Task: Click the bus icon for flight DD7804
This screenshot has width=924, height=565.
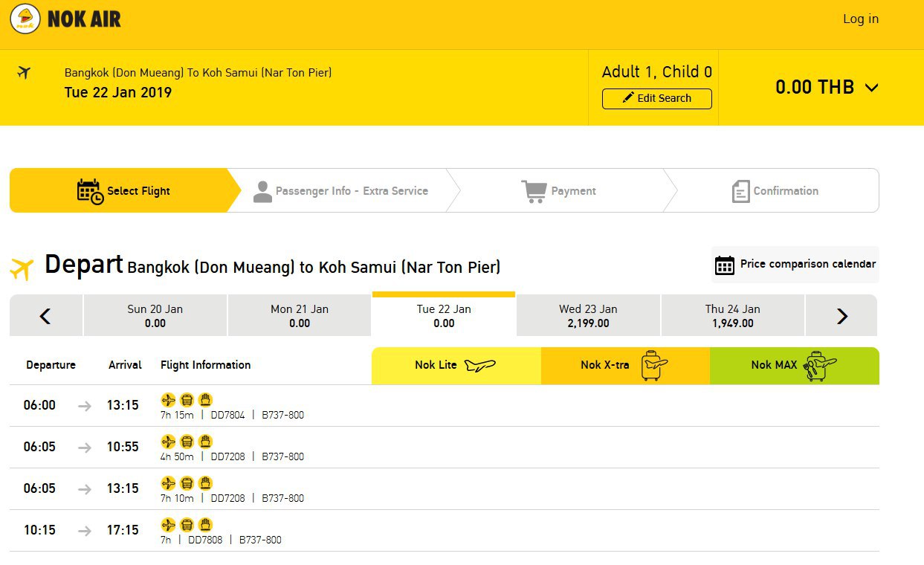Action: pyautogui.click(x=187, y=400)
